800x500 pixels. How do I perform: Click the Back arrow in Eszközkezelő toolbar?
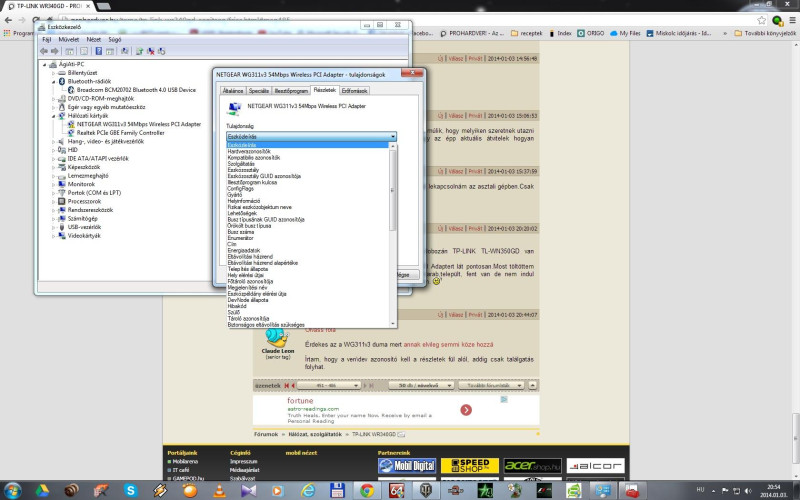44,51
